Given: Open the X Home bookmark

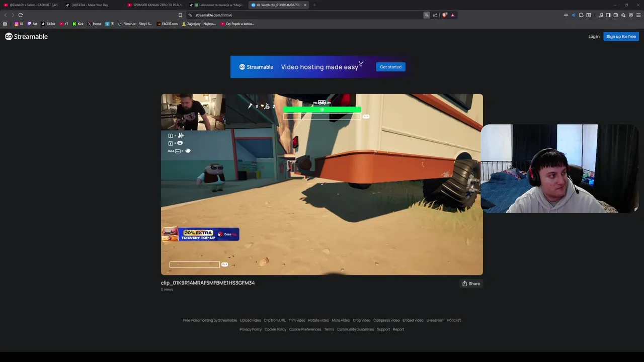Looking at the screenshot, I should pos(95,24).
